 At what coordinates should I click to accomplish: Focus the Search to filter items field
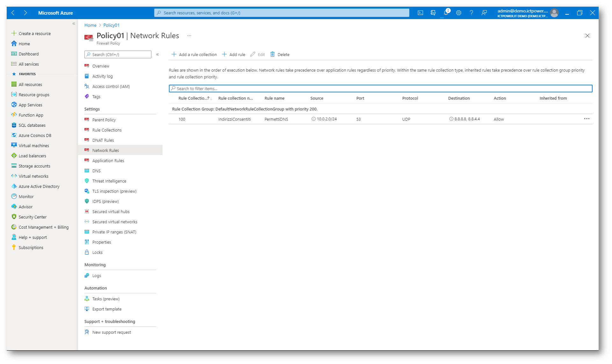[380, 89]
